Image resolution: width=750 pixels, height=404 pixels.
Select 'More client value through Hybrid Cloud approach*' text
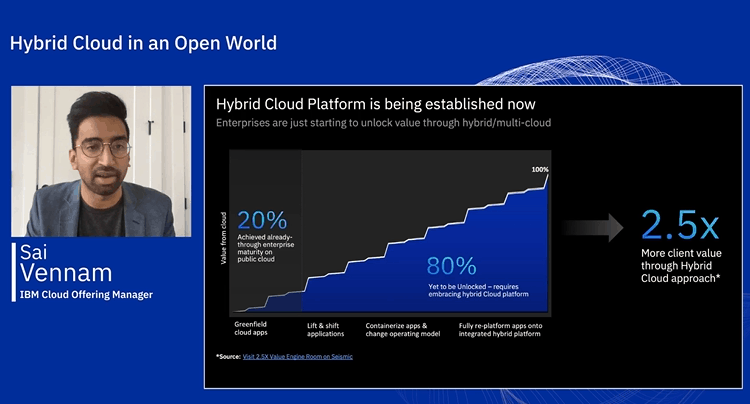[681, 266]
